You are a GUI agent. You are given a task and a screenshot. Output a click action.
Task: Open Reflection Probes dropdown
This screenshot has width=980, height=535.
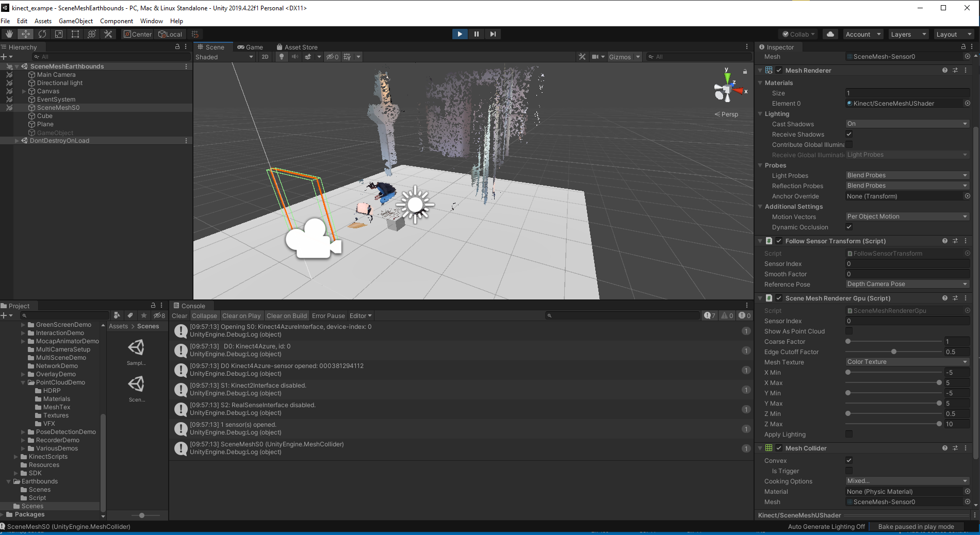tap(907, 186)
